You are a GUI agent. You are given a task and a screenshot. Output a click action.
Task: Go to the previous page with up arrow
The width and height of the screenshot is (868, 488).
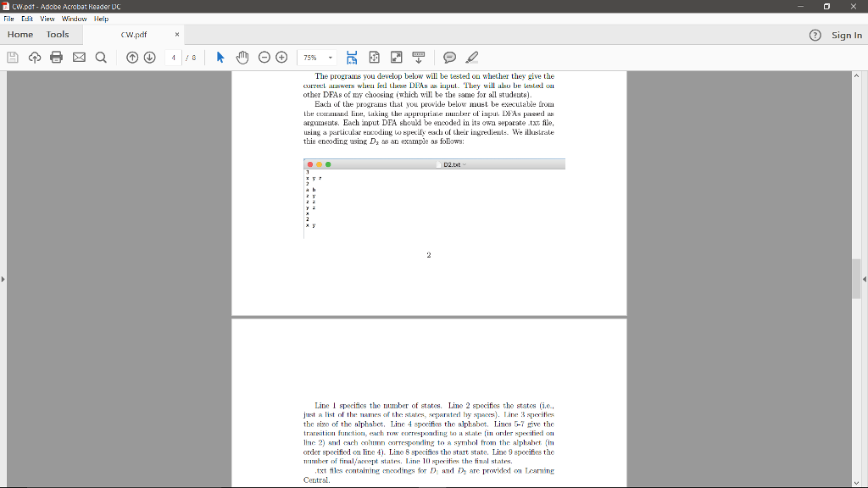(x=132, y=57)
